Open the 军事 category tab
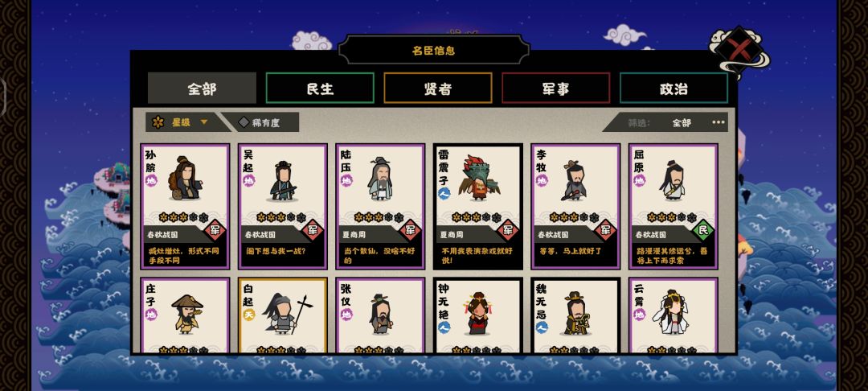Image resolution: width=868 pixels, height=391 pixels. click(x=556, y=88)
